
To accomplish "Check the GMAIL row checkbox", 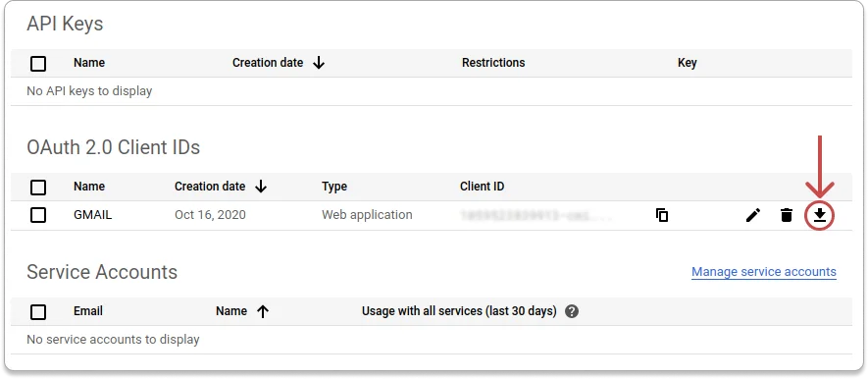I will coord(38,214).
